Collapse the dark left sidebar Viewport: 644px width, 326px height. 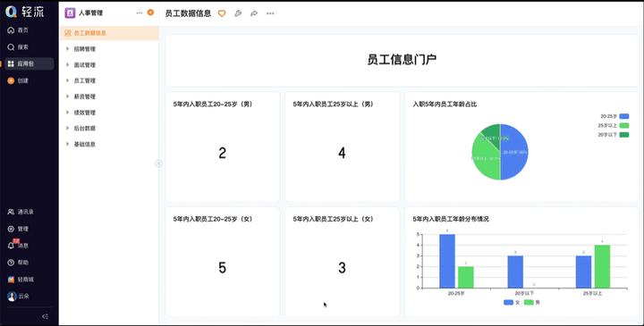46,316
